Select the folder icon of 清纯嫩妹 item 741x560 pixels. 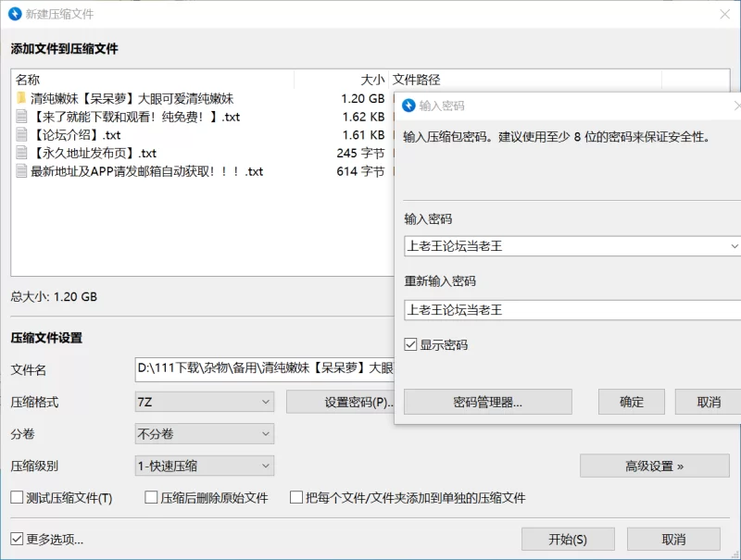click(21, 98)
